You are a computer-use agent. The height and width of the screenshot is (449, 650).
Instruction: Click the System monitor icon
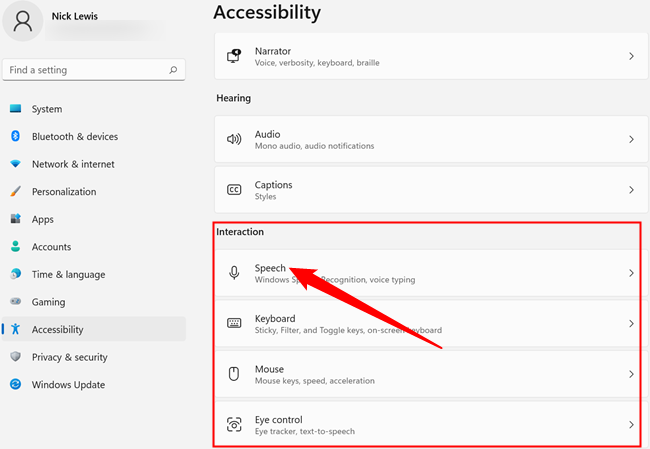click(x=15, y=109)
